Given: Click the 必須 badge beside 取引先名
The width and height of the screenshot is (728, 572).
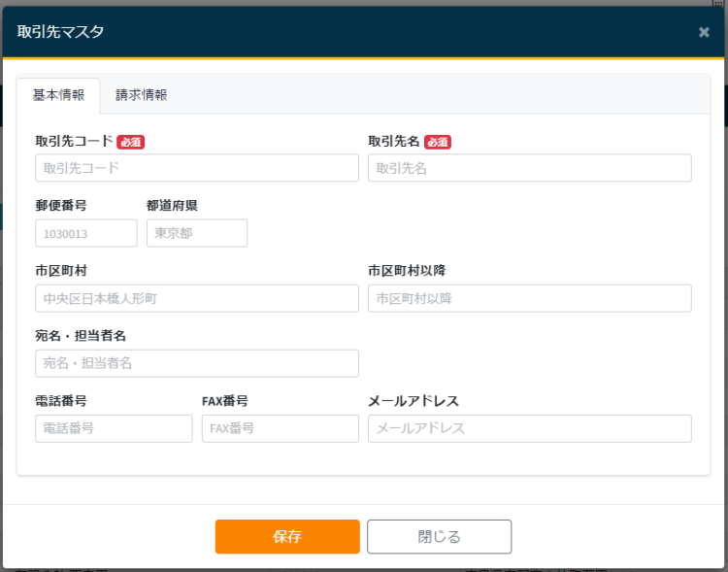Looking at the screenshot, I should [x=438, y=142].
